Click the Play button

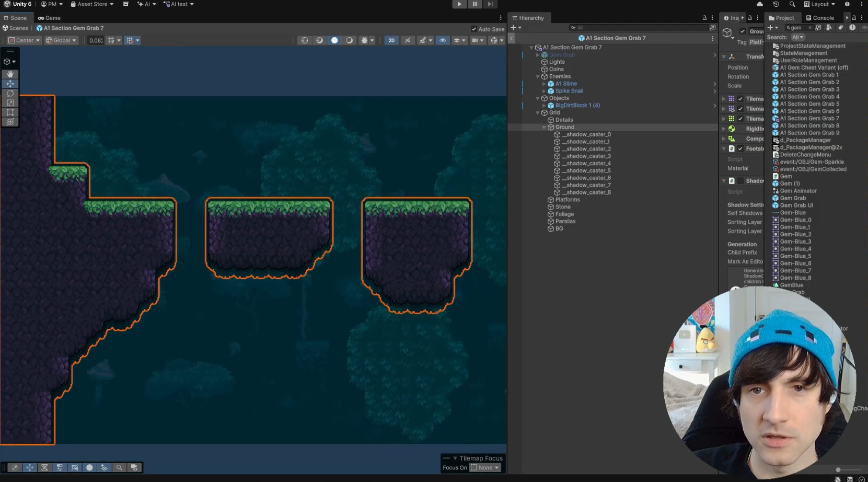point(459,4)
